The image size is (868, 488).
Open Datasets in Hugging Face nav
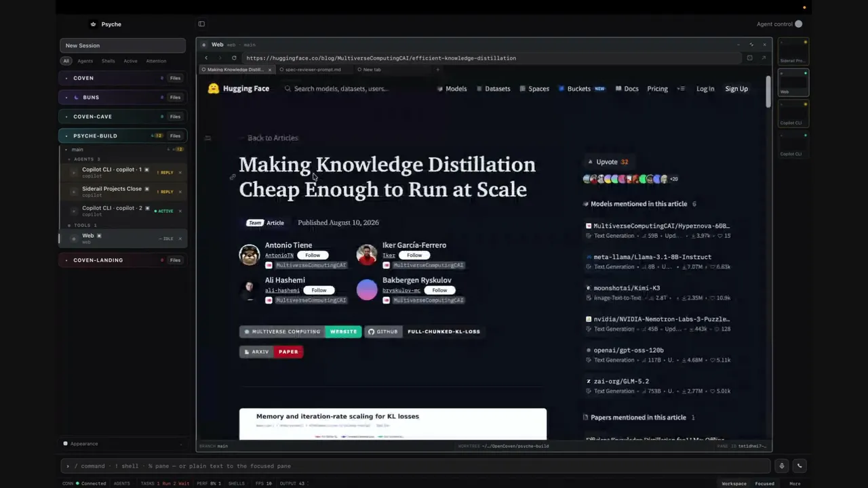[494, 89]
